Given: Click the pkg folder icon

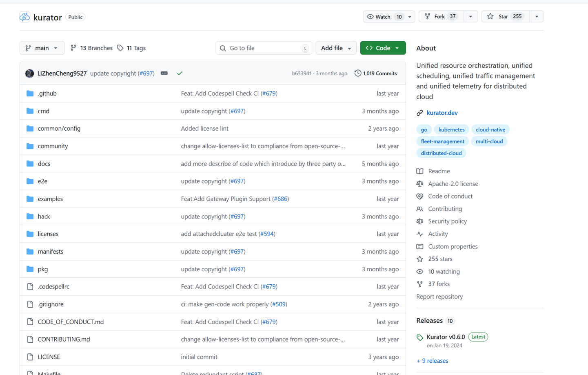Looking at the screenshot, I should (x=30, y=269).
